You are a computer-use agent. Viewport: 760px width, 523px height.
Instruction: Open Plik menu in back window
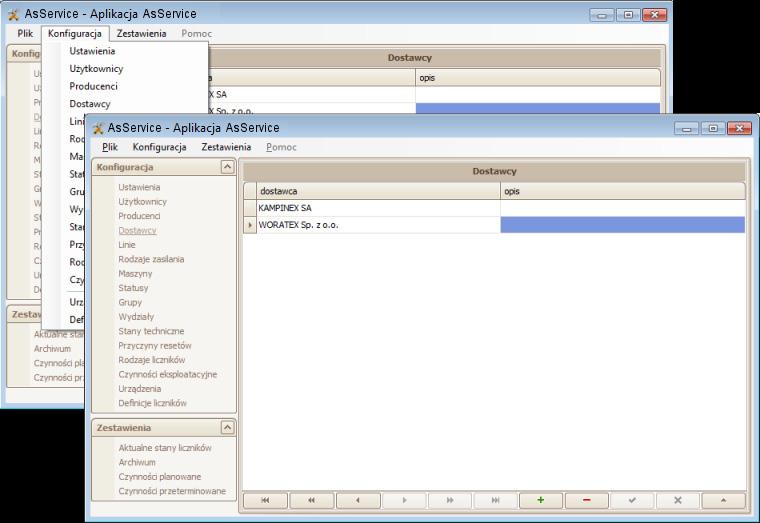point(25,33)
